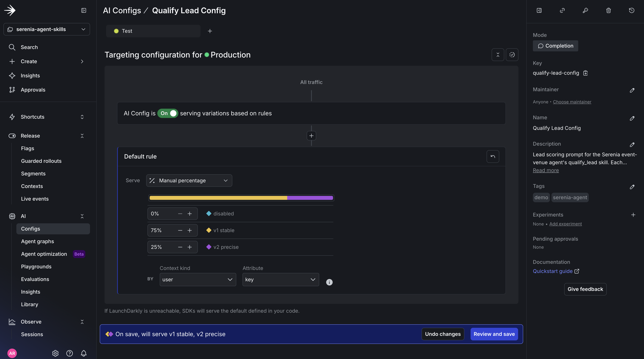The width and height of the screenshot is (644, 359).
Task: Open notifications bell icon
Action: tap(84, 353)
